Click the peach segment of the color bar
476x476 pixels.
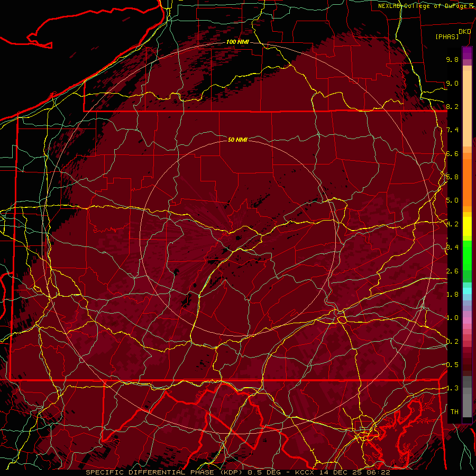coord(467,109)
